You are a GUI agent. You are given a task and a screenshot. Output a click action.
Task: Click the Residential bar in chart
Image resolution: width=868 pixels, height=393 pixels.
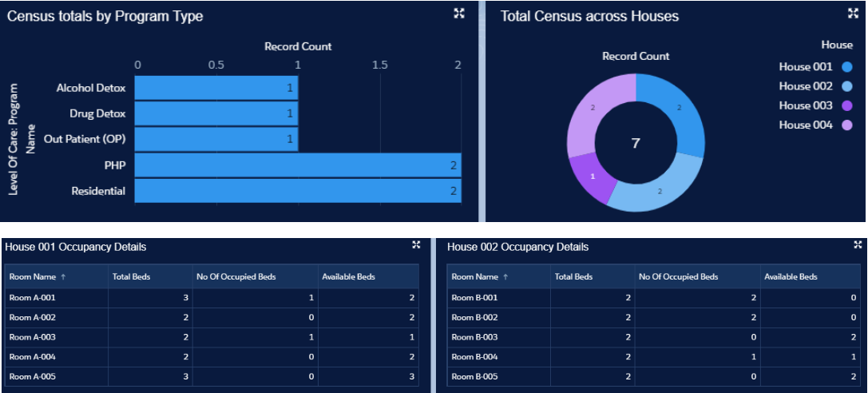(297, 191)
